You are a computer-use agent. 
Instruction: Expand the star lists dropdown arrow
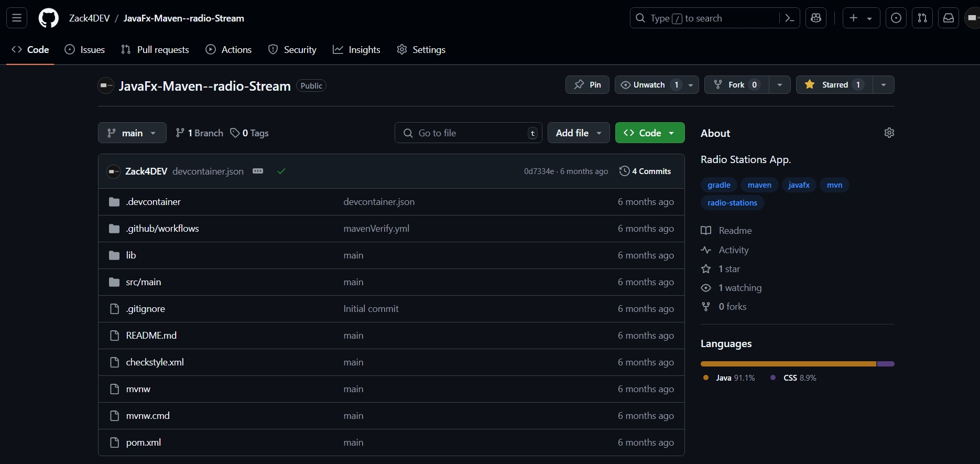[884, 84]
